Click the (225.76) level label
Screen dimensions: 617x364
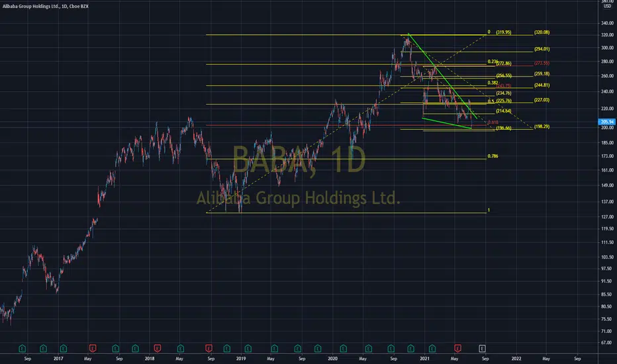[504, 101]
